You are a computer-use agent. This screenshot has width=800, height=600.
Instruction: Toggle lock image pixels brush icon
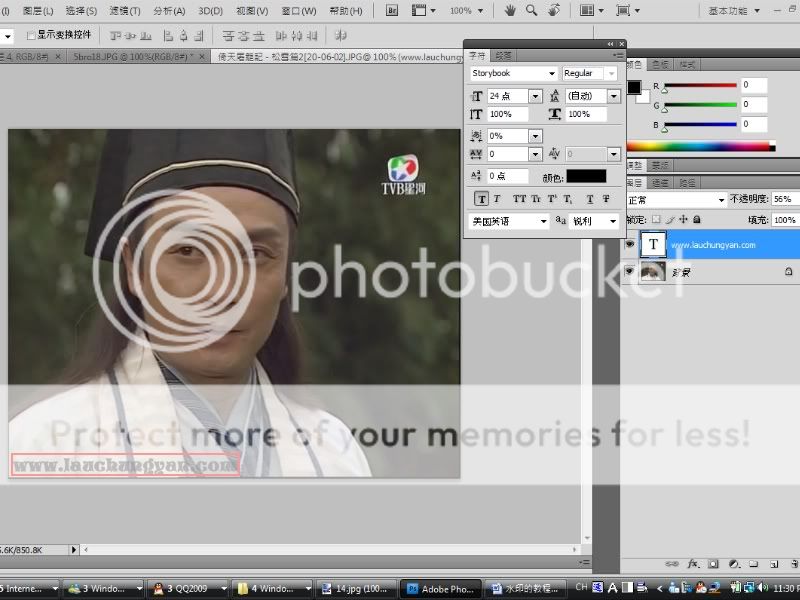pyautogui.click(x=670, y=220)
